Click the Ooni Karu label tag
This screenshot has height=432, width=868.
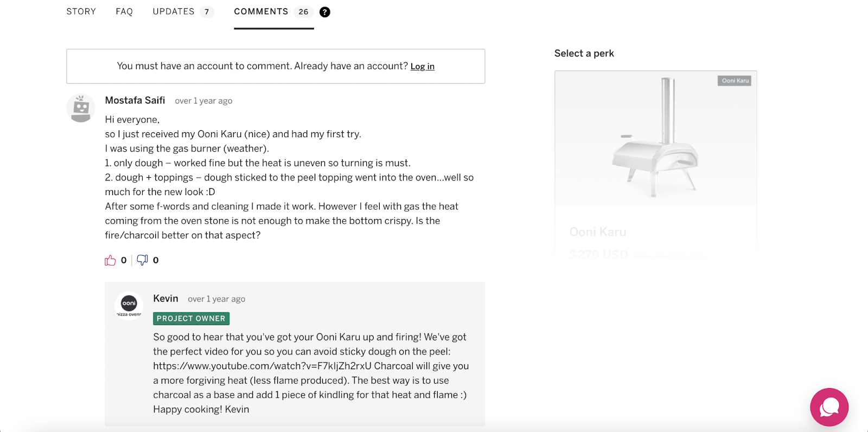tap(735, 81)
